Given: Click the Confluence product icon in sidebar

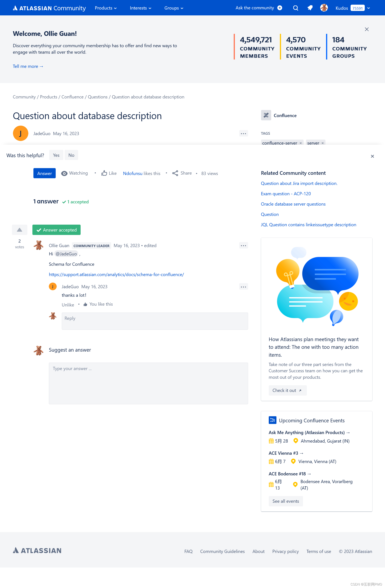Looking at the screenshot, I should click(266, 115).
